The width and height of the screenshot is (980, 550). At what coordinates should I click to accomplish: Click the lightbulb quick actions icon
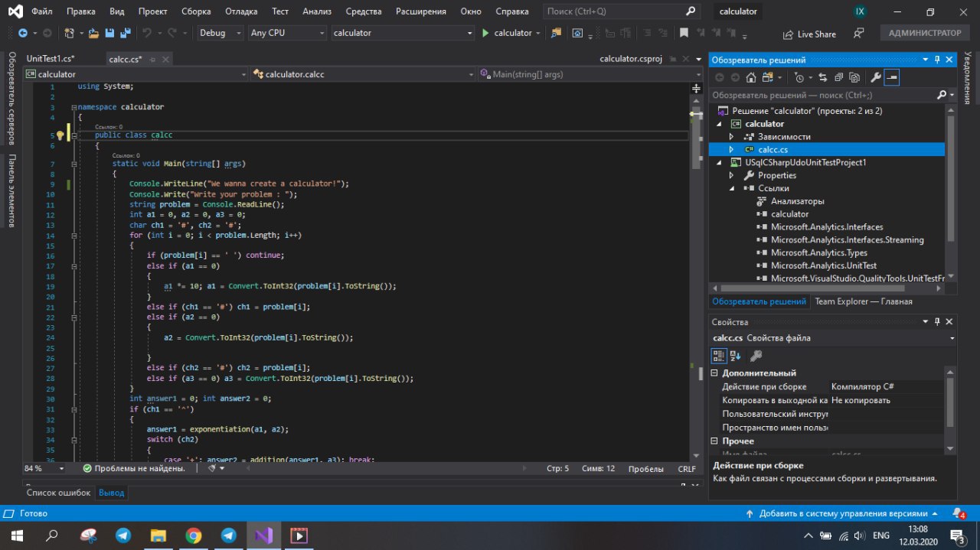coord(60,135)
